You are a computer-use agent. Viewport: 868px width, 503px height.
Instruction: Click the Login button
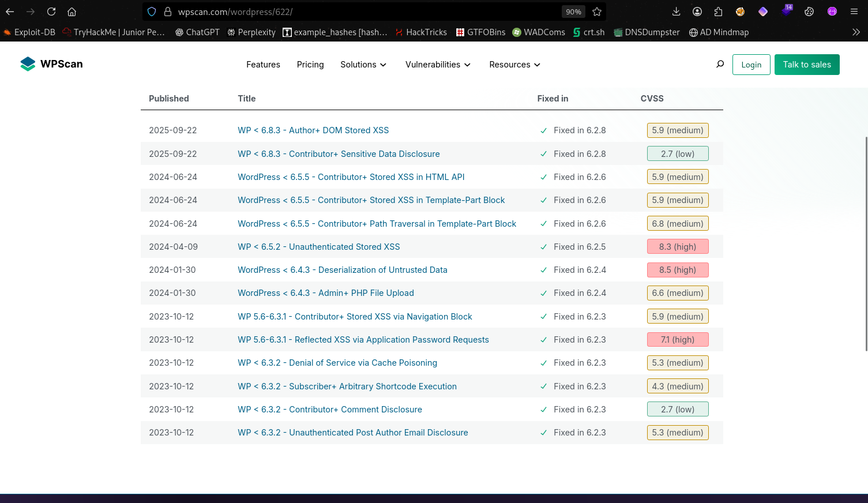(x=751, y=65)
